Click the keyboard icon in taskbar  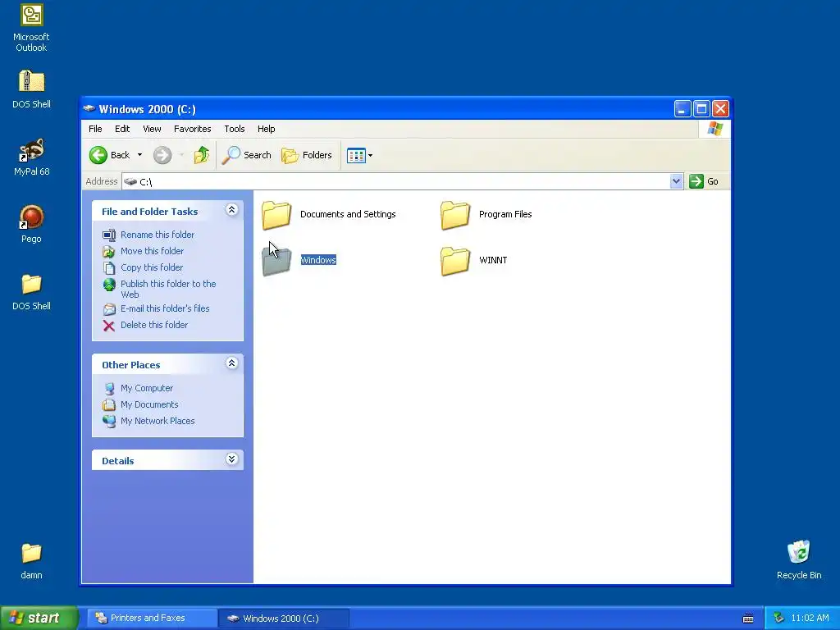[x=748, y=619]
